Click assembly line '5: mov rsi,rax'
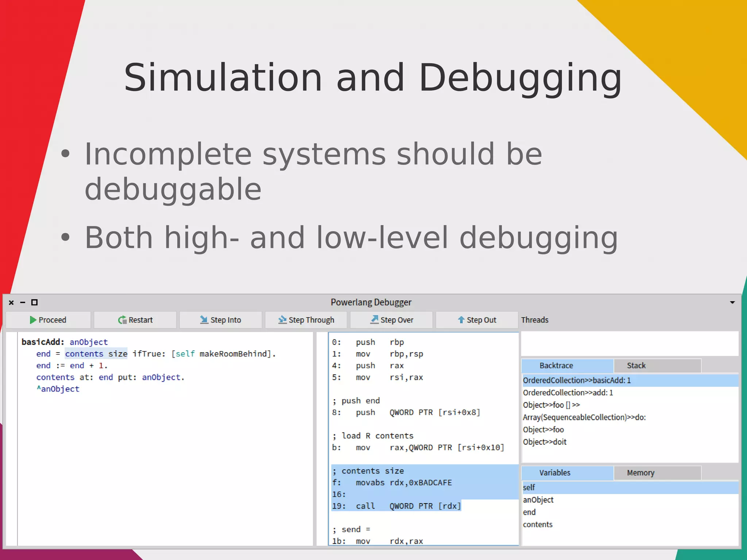 (378, 377)
